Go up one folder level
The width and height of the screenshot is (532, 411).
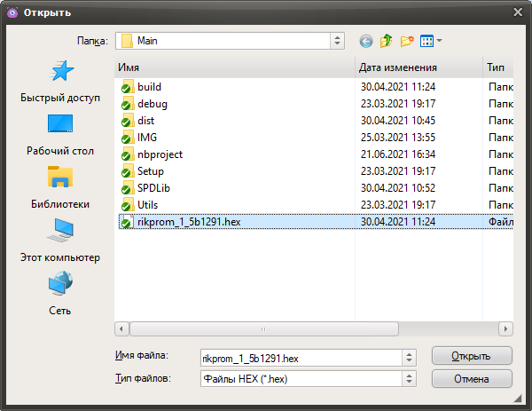point(387,41)
